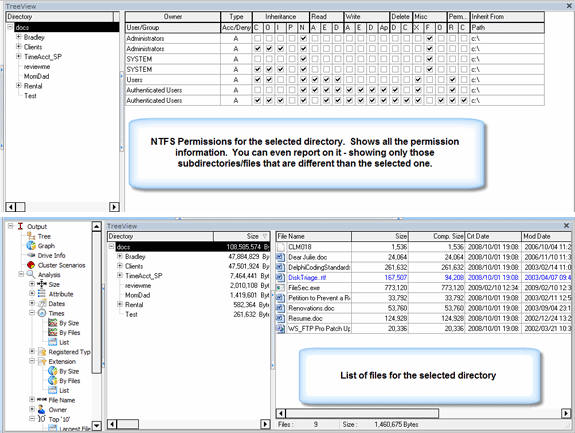Click List icon under Extension

52,390
